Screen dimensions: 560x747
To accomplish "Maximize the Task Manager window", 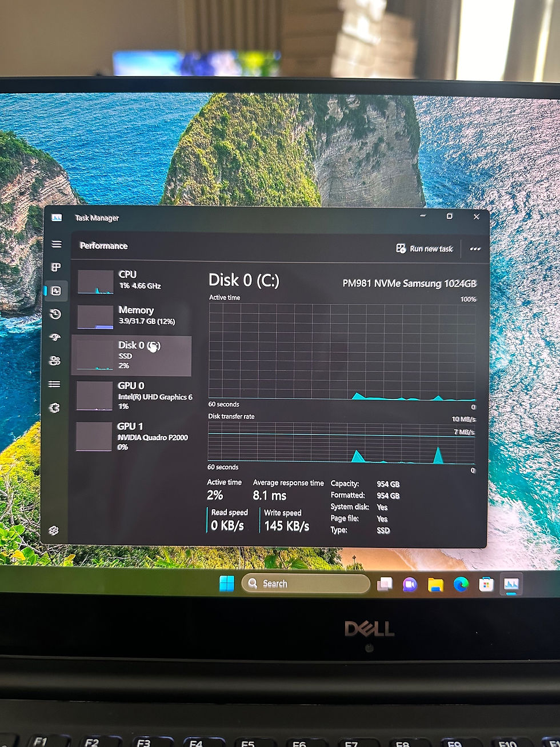I will pos(449,216).
